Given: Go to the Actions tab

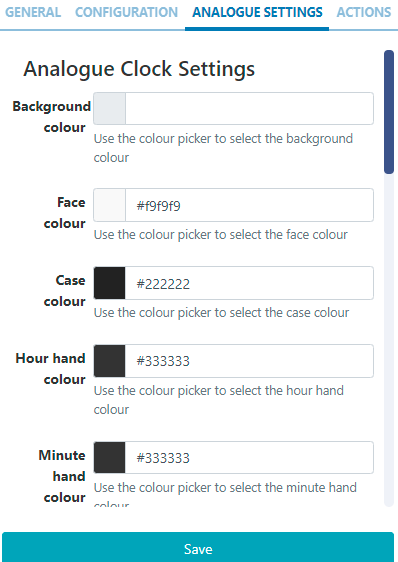Looking at the screenshot, I should tap(364, 13).
